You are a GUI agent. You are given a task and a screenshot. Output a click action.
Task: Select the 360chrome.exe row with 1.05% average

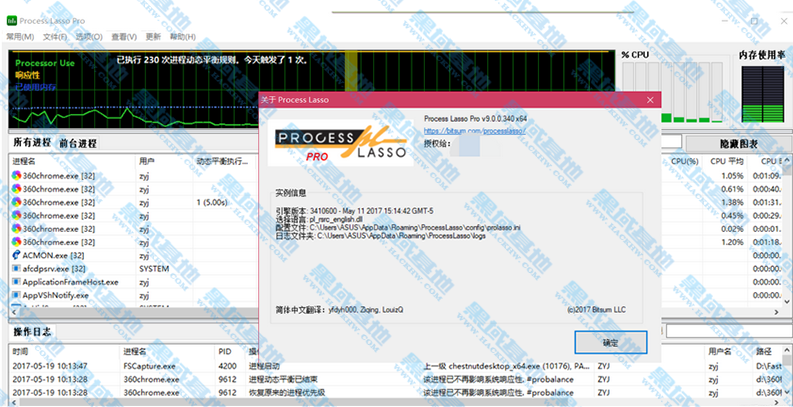click(x=396, y=175)
